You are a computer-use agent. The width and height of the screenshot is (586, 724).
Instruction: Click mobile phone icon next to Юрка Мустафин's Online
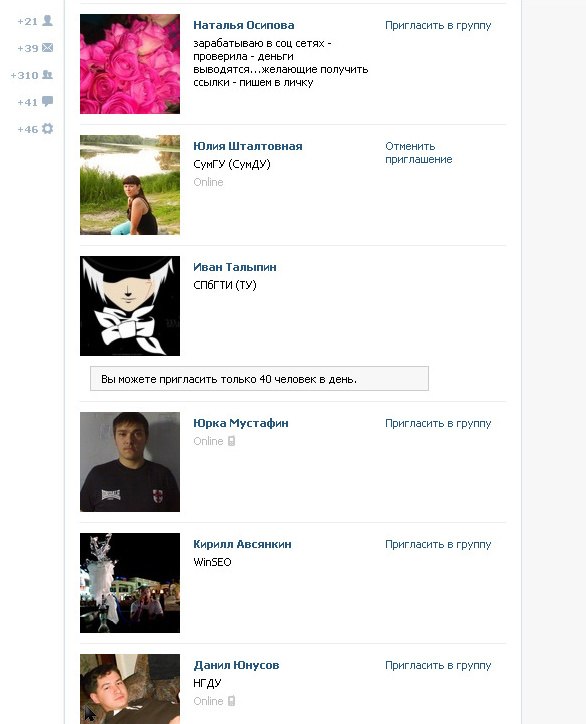tap(232, 441)
